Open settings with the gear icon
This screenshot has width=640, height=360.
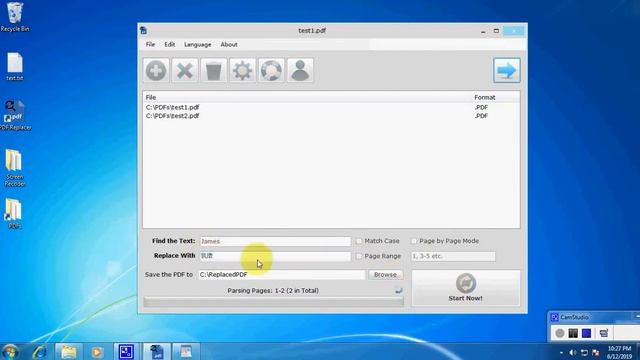click(242, 71)
